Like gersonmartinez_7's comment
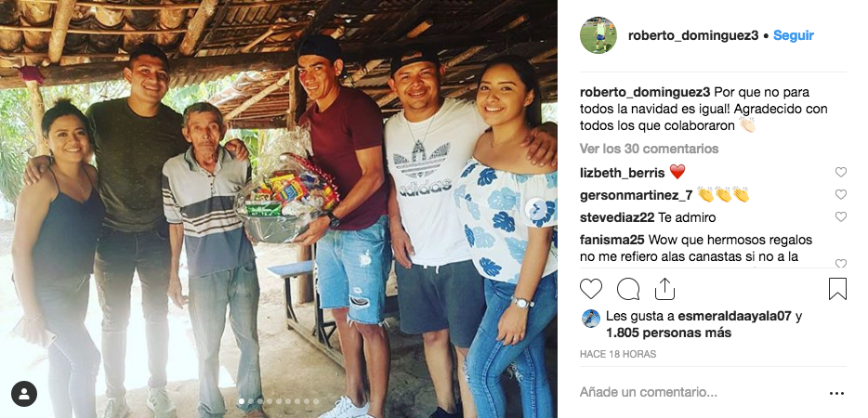The width and height of the screenshot is (868, 418). (841, 194)
